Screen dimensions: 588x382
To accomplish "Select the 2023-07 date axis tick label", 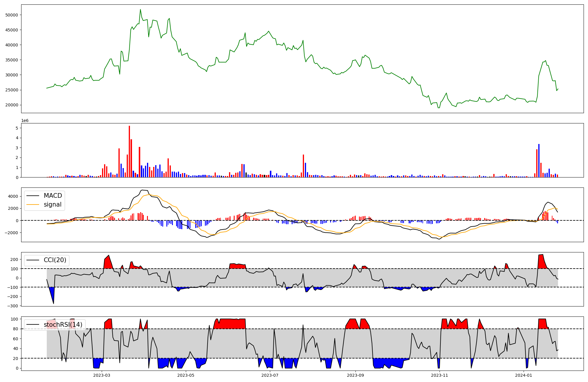I will 270,375.
